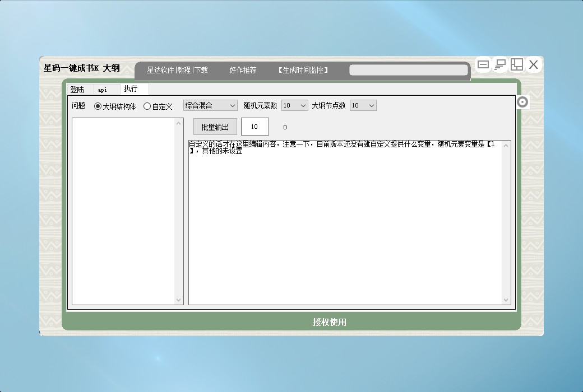Select the 自定义 radio option

[147, 106]
